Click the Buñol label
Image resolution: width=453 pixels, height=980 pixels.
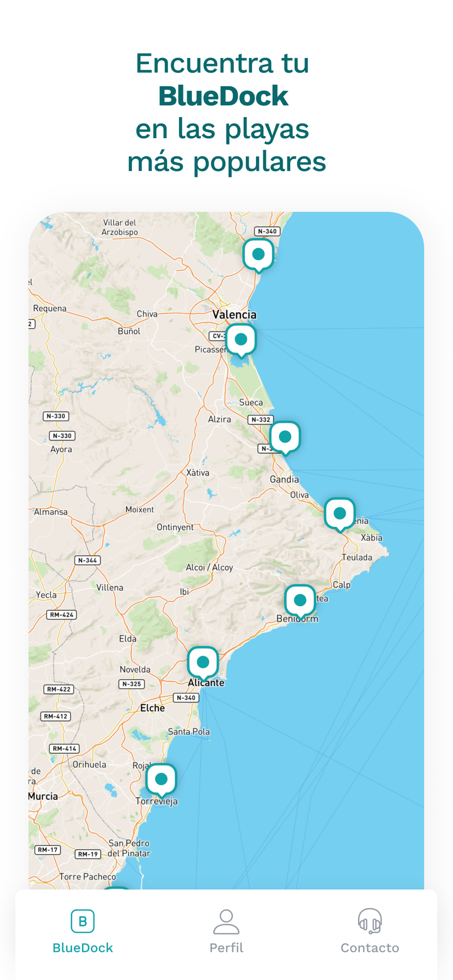coord(129,331)
